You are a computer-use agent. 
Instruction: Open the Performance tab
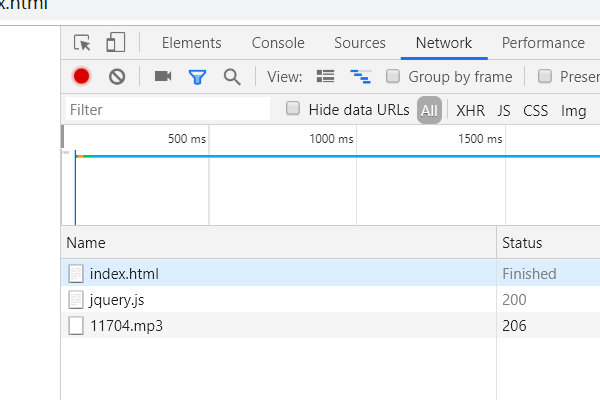point(543,43)
